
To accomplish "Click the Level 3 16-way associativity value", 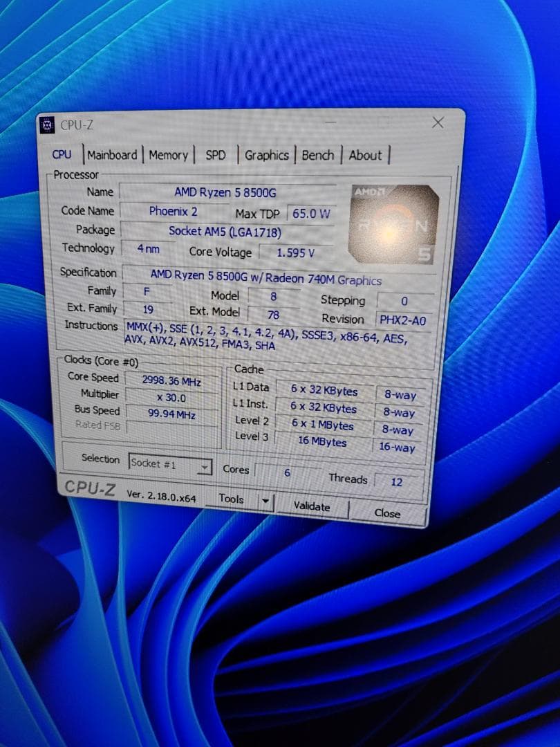I will 397,447.
